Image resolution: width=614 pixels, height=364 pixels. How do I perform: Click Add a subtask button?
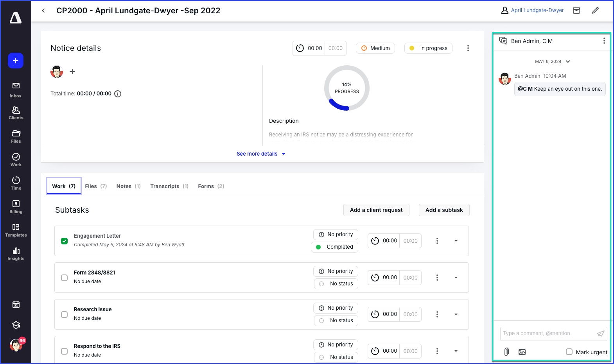(444, 210)
